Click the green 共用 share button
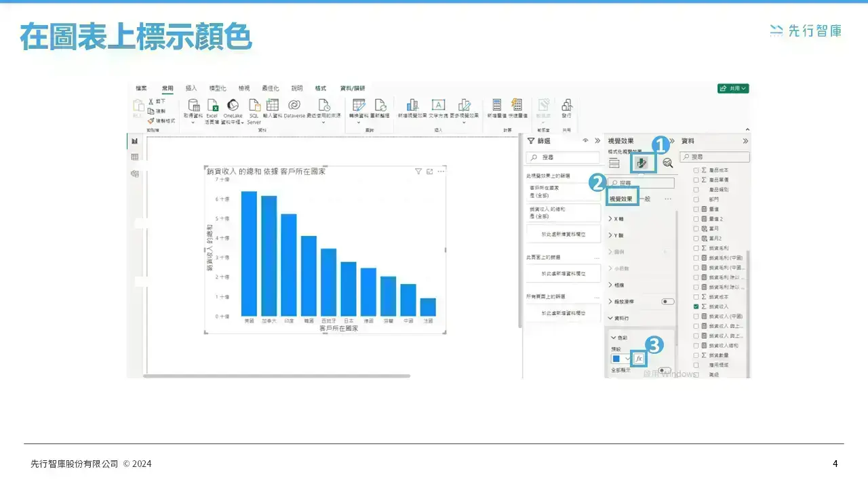The width and height of the screenshot is (868, 488). pyautogui.click(x=733, y=88)
